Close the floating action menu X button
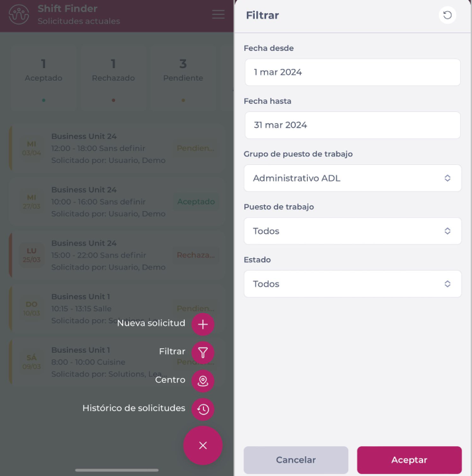This screenshot has width=472, height=476. (x=203, y=446)
